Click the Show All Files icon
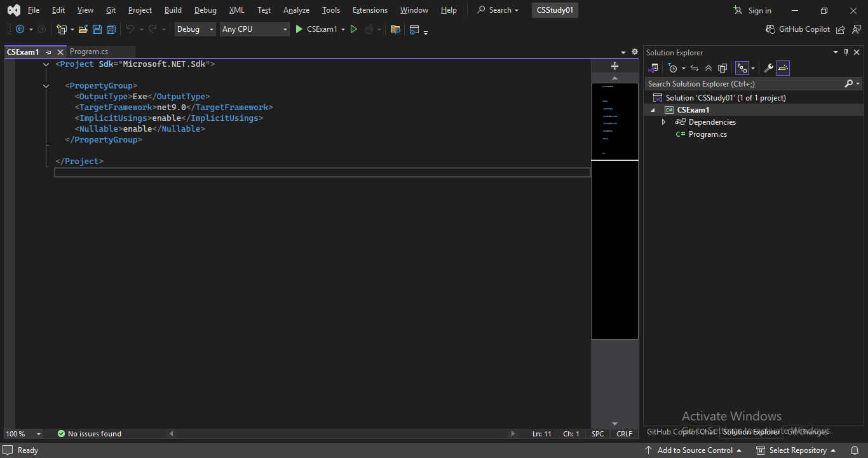This screenshot has height=458, width=868. point(722,68)
